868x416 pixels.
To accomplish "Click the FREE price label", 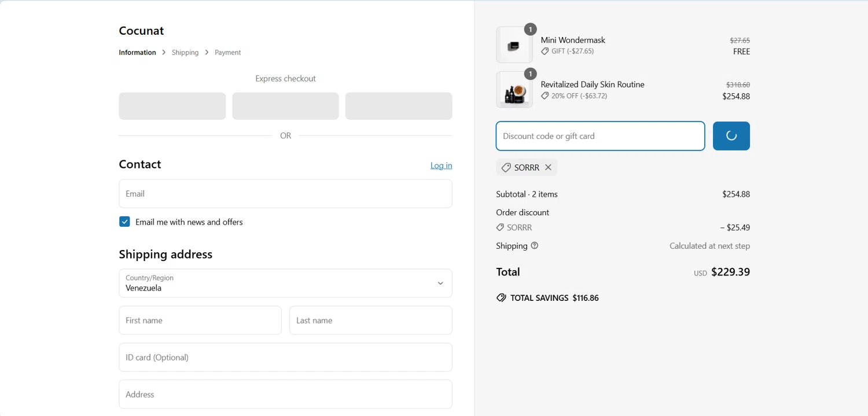I will coord(741,51).
